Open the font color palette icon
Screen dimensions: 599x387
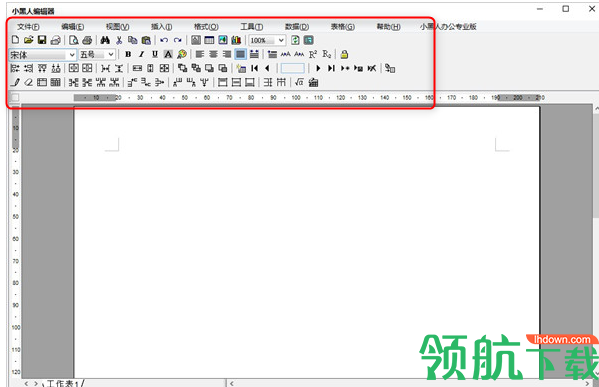click(x=182, y=54)
